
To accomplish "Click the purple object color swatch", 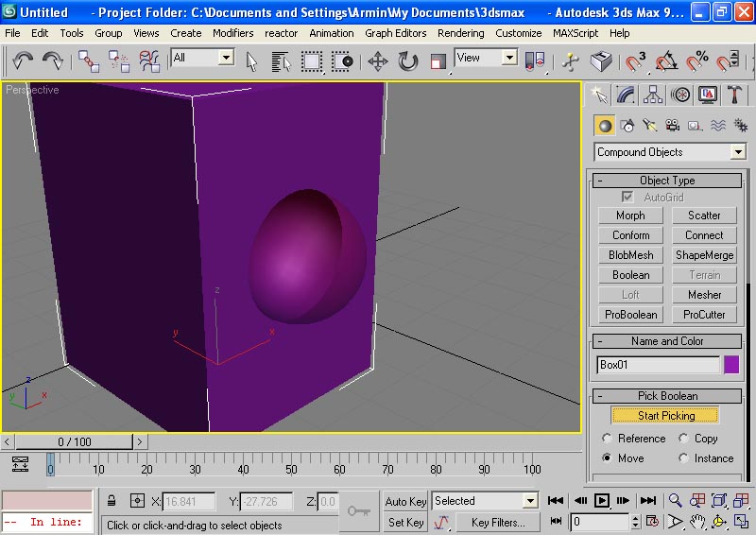I will [731, 364].
